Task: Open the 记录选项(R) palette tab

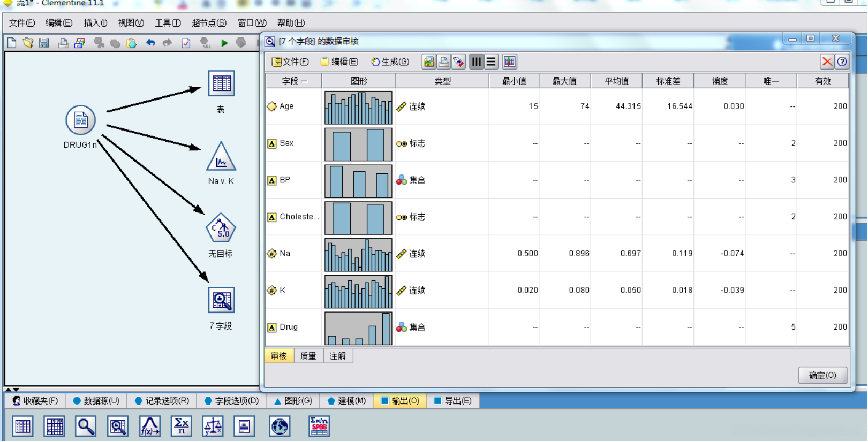Action: (162, 401)
